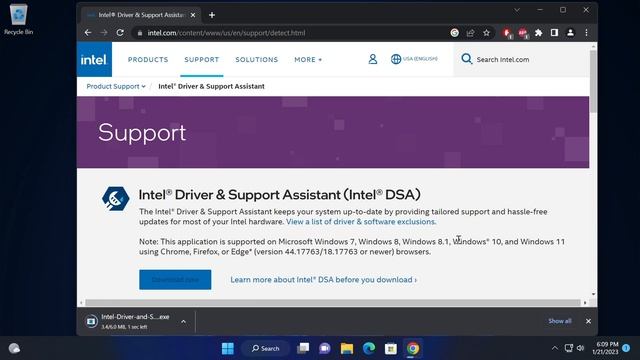Viewport: 640px width, 360px height.
Task: Open Learn more about Intel DSA link
Action: tap(323, 280)
